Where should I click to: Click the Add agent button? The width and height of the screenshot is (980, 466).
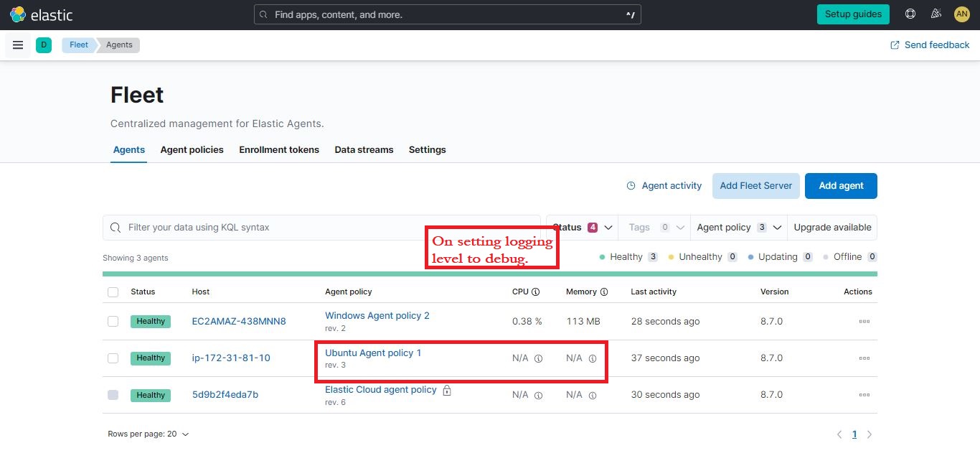(841, 185)
